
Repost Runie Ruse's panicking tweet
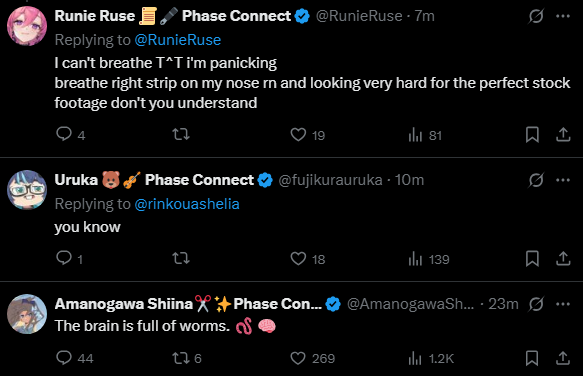(181, 134)
